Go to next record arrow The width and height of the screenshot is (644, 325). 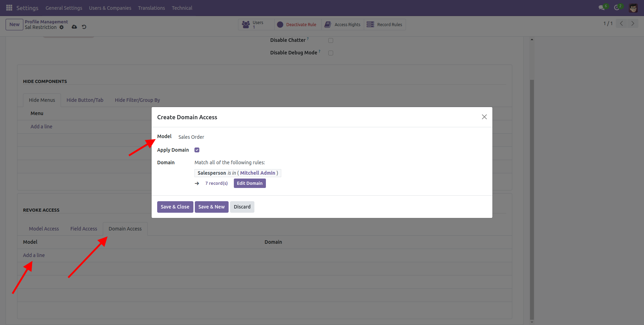click(632, 24)
